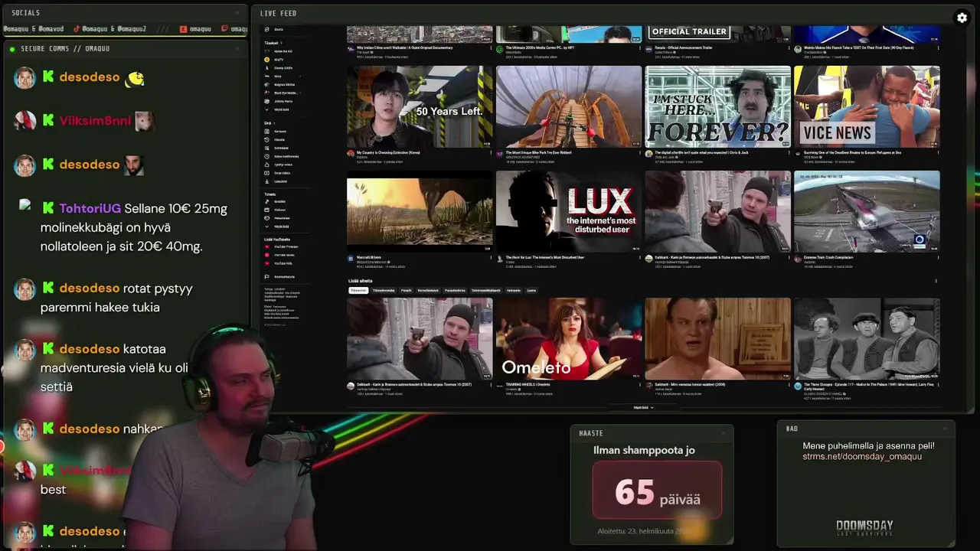Click the 65 päivää shampoo challenge counter

point(657,491)
